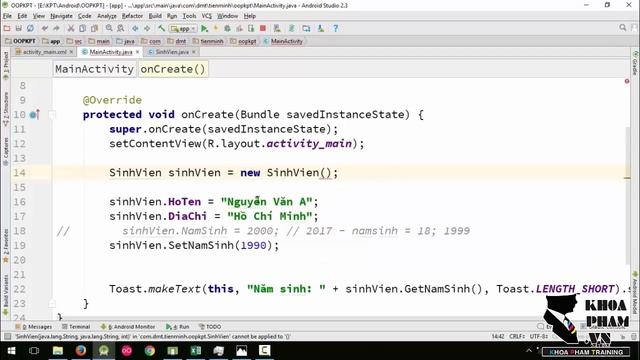
Task: Click the override gutter icon on line 10
Action: pos(35,115)
